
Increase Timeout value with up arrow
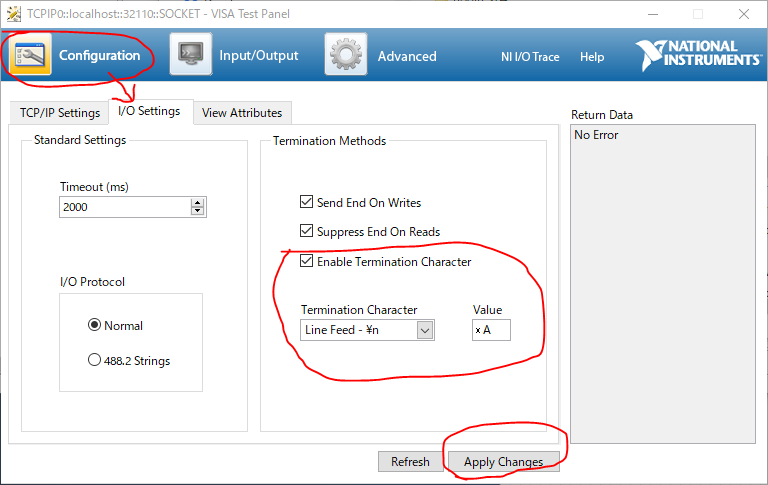[197, 203]
